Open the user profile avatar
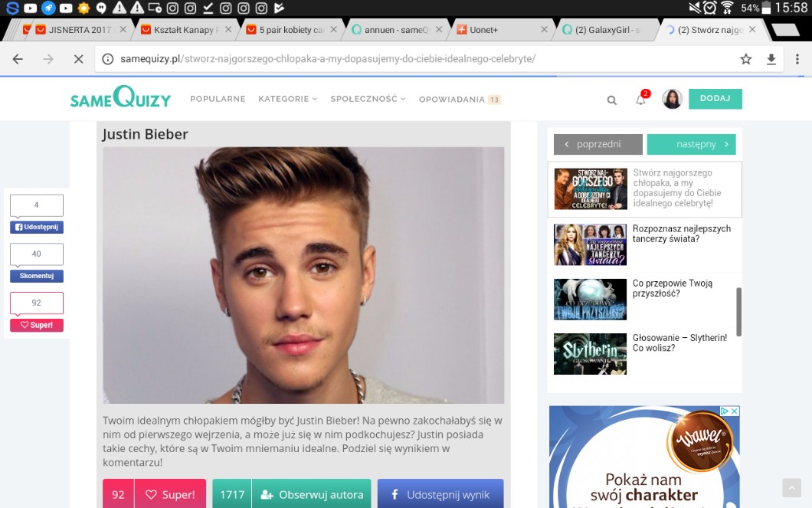This screenshot has height=508, width=812. 672,99
